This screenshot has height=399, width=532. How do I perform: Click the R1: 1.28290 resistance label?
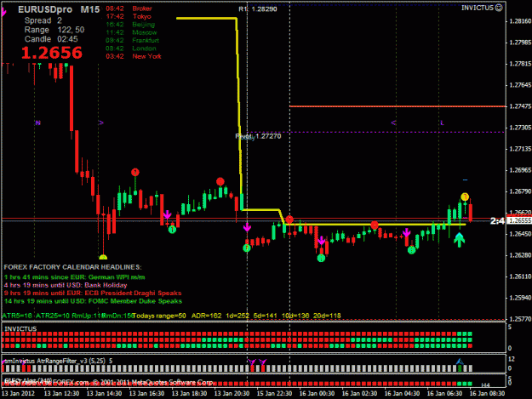[258, 9]
